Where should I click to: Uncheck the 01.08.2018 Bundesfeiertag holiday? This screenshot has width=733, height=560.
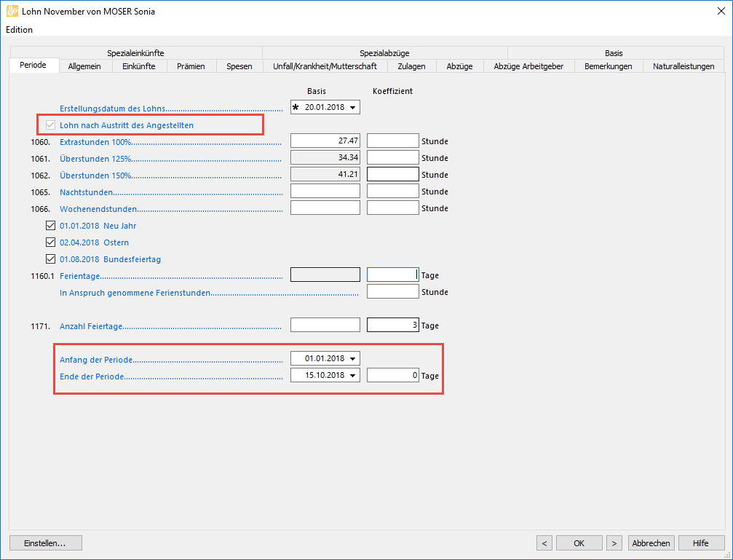coord(50,259)
